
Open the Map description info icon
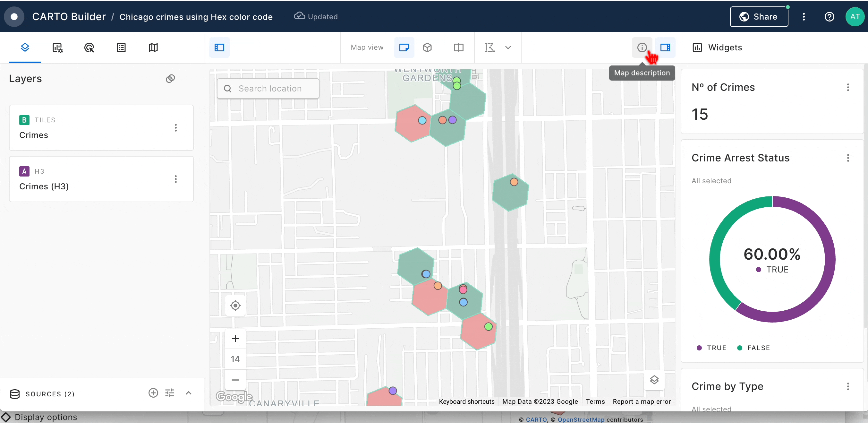pos(642,47)
